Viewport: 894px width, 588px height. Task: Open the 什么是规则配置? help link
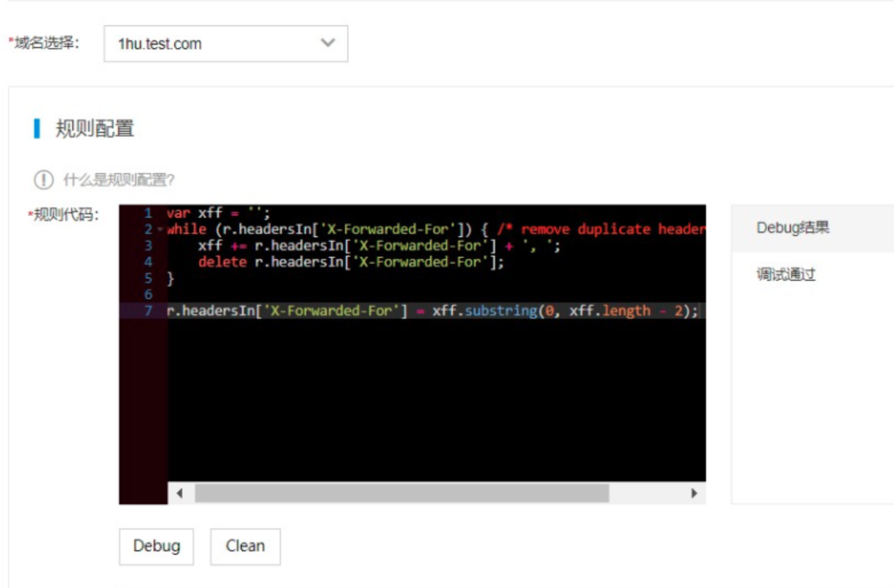[x=119, y=180]
